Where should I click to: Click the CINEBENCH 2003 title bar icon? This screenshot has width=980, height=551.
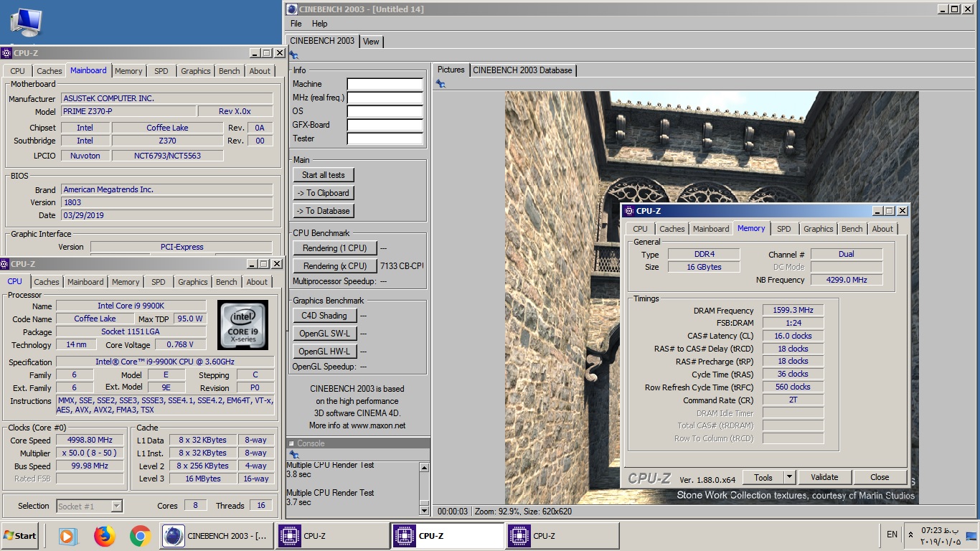click(x=291, y=9)
